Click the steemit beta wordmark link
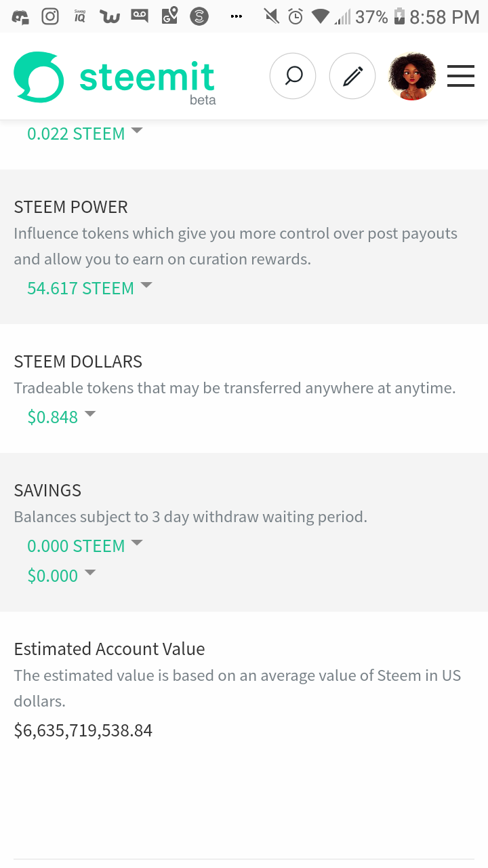488x868 pixels. (147, 80)
